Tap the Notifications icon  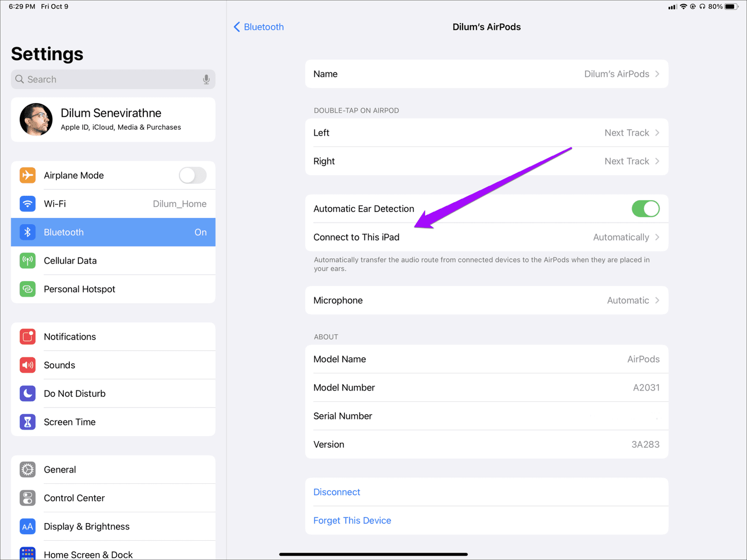27,337
